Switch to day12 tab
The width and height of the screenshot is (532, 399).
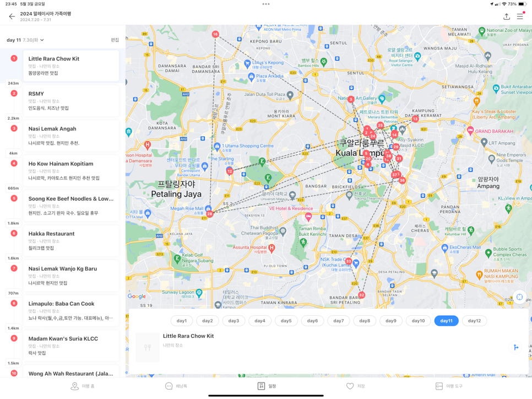[474, 321]
